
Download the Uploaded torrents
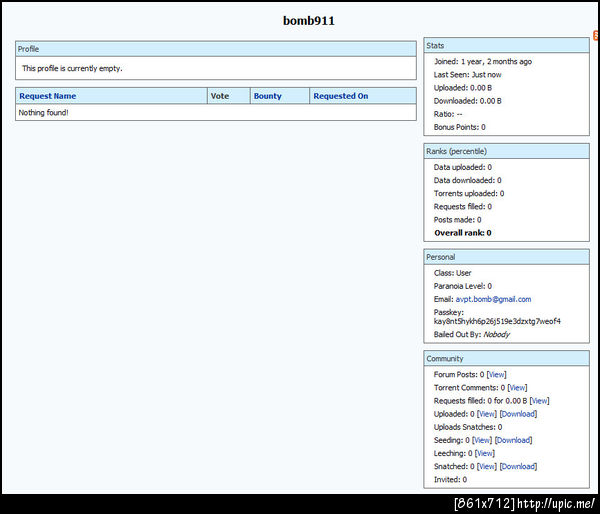[518, 414]
